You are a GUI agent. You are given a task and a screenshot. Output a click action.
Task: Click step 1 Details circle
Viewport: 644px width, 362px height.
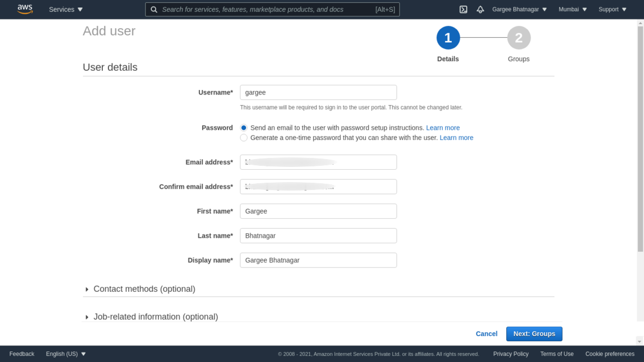(448, 38)
